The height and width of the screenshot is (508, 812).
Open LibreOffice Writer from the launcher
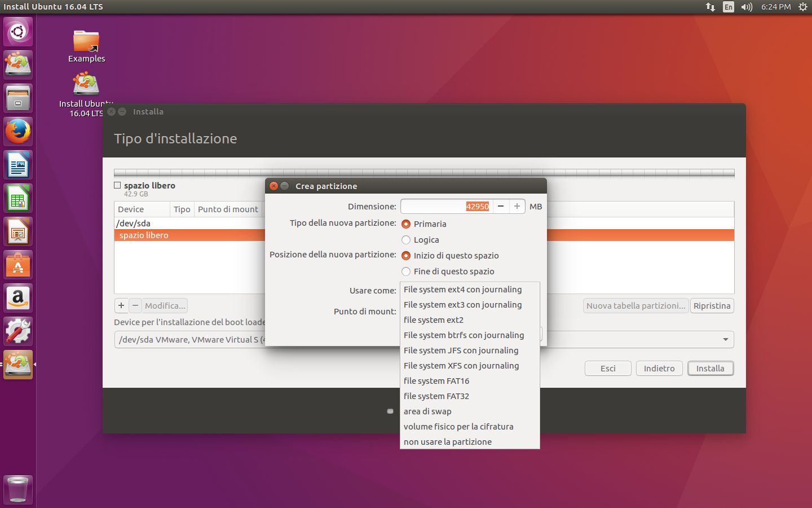17,164
